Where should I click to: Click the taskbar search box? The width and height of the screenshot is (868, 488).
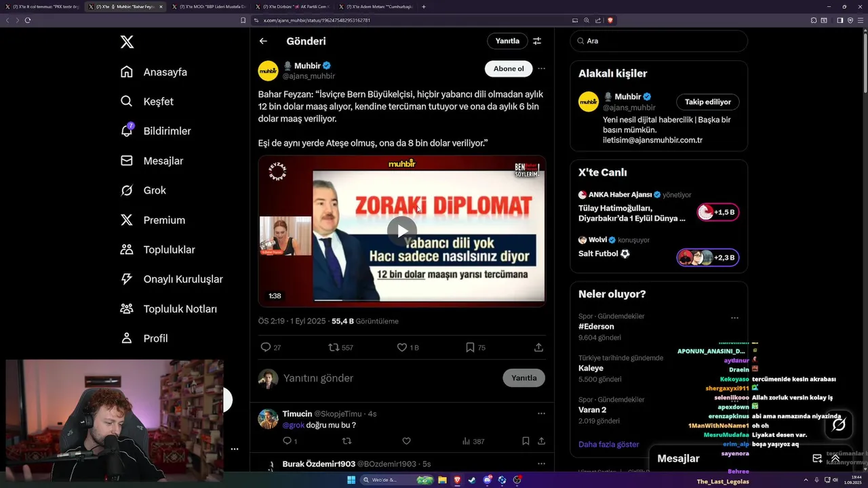(x=398, y=480)
